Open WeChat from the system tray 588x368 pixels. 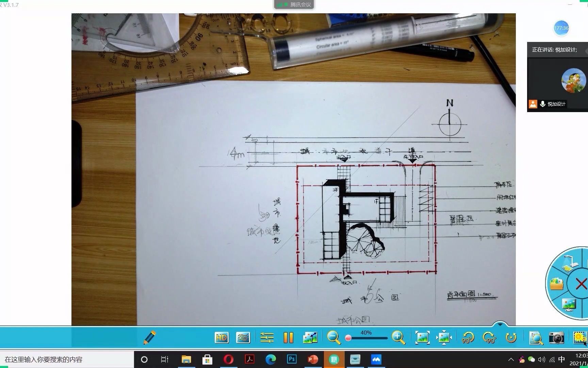pos(532,359)
